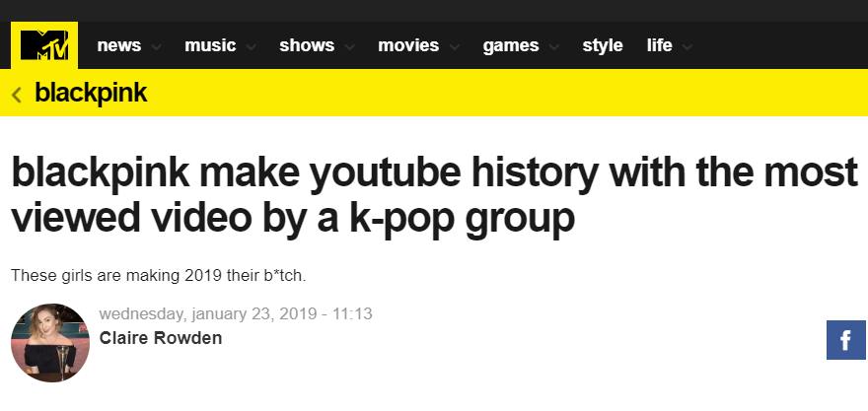Expand the news dropdown arrow
Image resolution: width=868 pixels, height=411 pixels.
coord(157,46)
